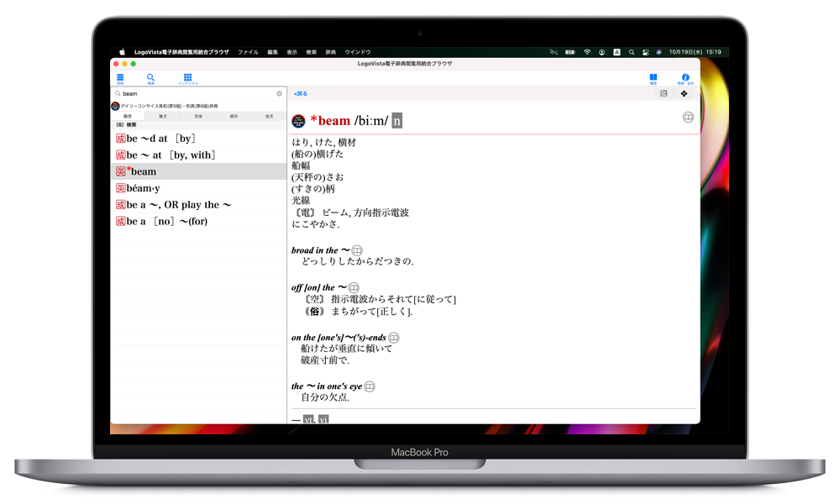Click the menu bar date and time
This screenshot has width=840, height=504.
tap(695, 52)
